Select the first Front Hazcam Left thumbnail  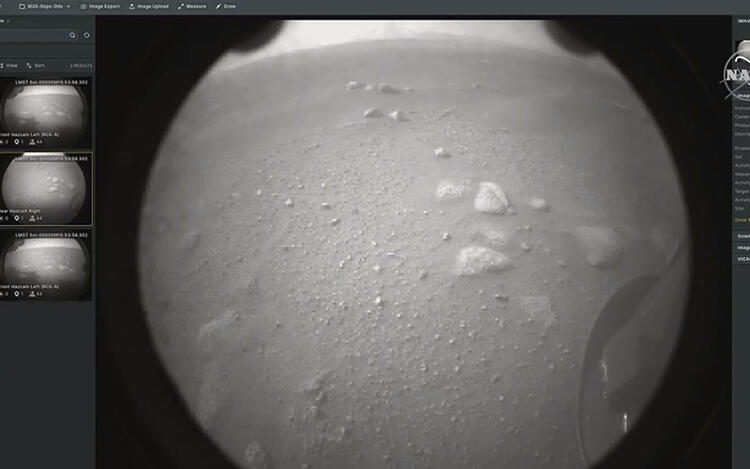45,113
